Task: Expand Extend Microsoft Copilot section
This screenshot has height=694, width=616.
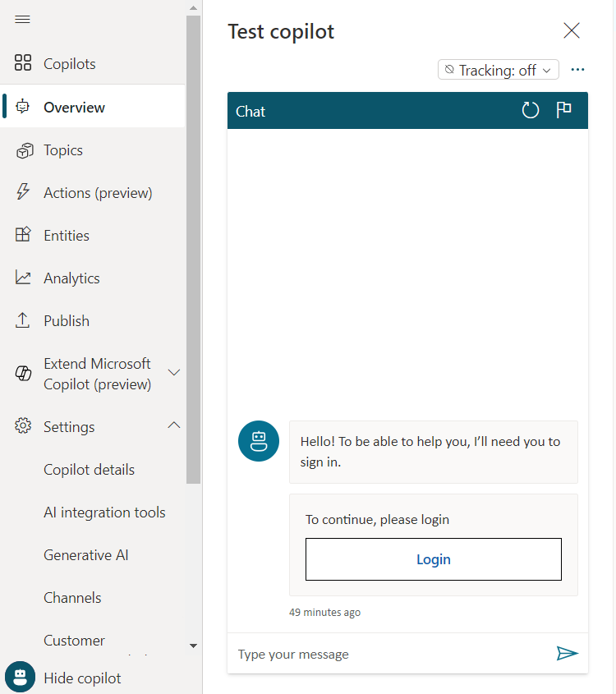Action: 174,373
